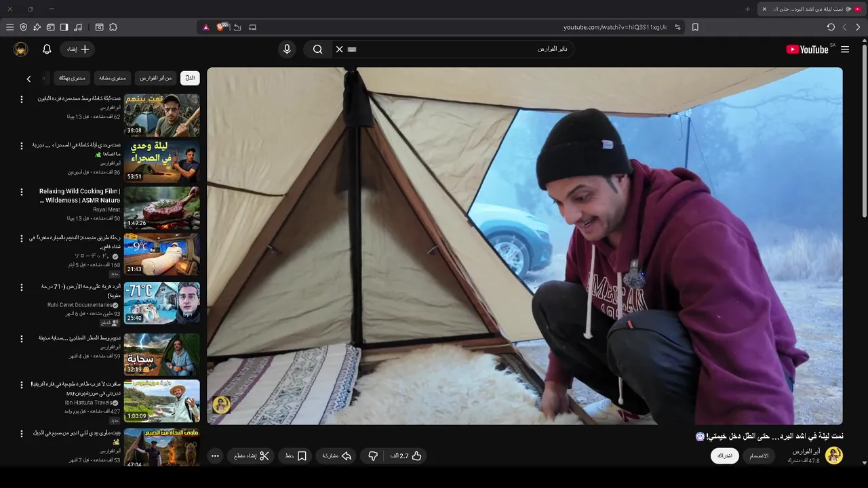Open options menu for 53:51 desert video
This screenshot has height=488, width=868.
[x=21, y=146]
